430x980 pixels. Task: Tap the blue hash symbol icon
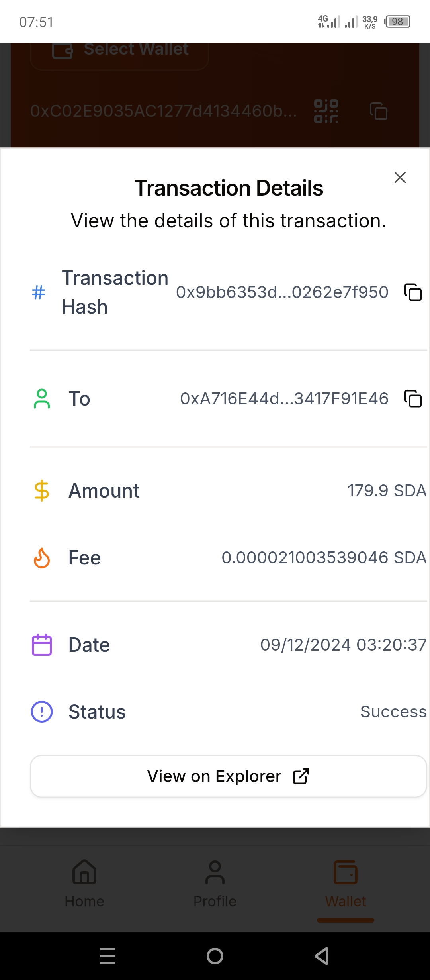click(38, 292)
